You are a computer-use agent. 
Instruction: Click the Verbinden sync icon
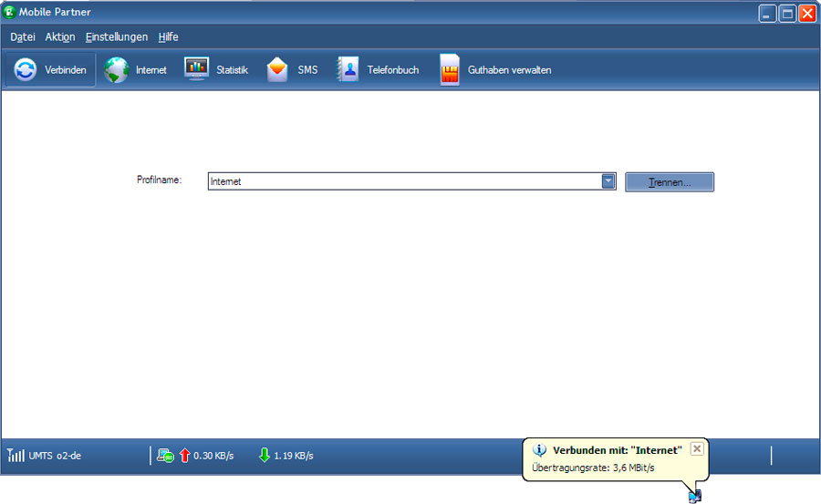pyautogui.click(x=26, y=69)
